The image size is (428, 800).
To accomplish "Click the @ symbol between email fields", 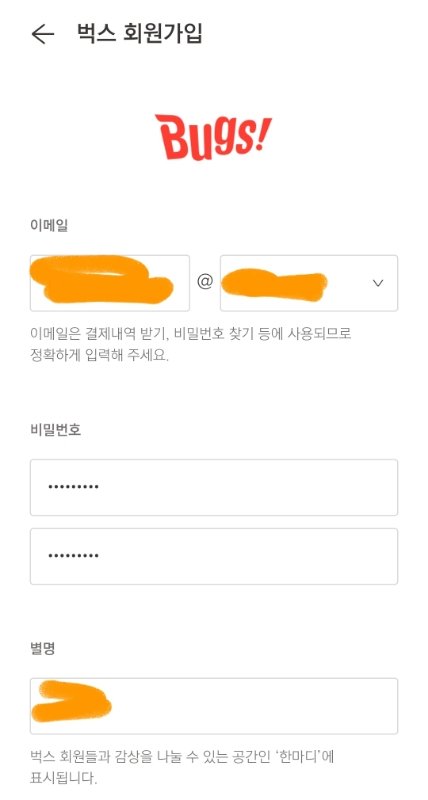I will pyautogui.click(x=205, y=283).
